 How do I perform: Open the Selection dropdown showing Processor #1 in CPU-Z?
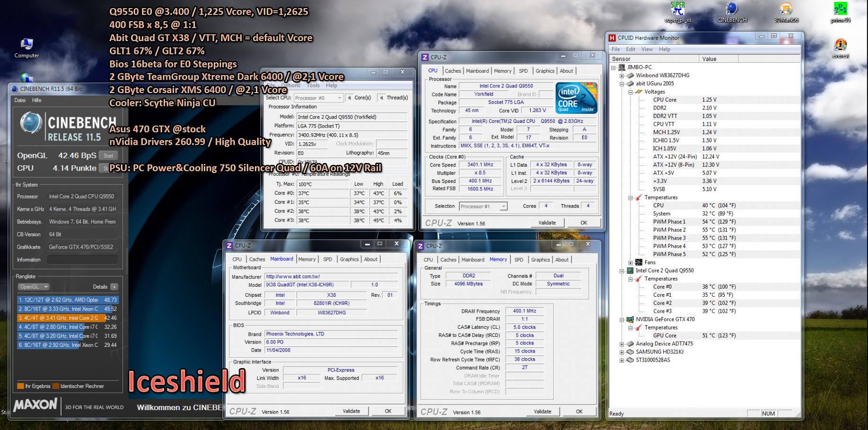(x=483, y=206)
